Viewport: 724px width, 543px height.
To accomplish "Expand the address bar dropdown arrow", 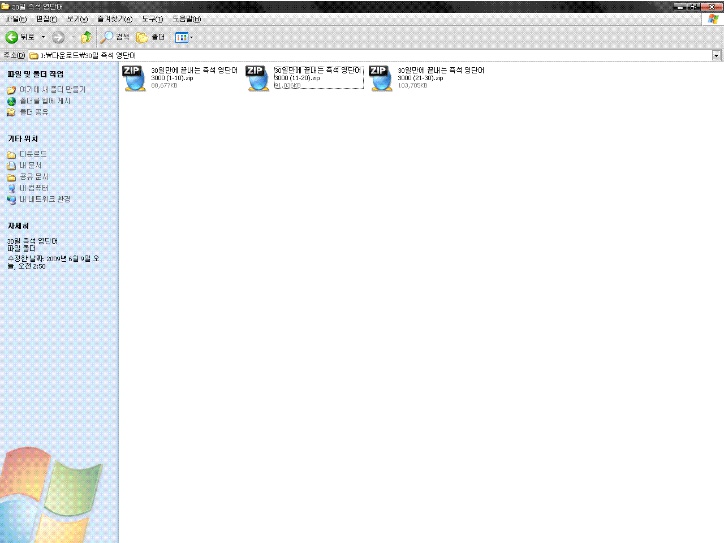I will [716, 55].
